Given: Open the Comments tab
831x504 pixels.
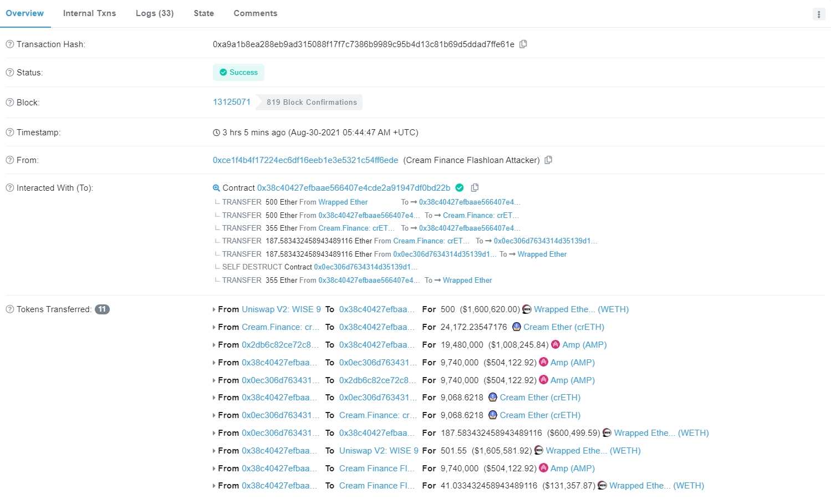Looking at the screenshot, I should [255, 13].
